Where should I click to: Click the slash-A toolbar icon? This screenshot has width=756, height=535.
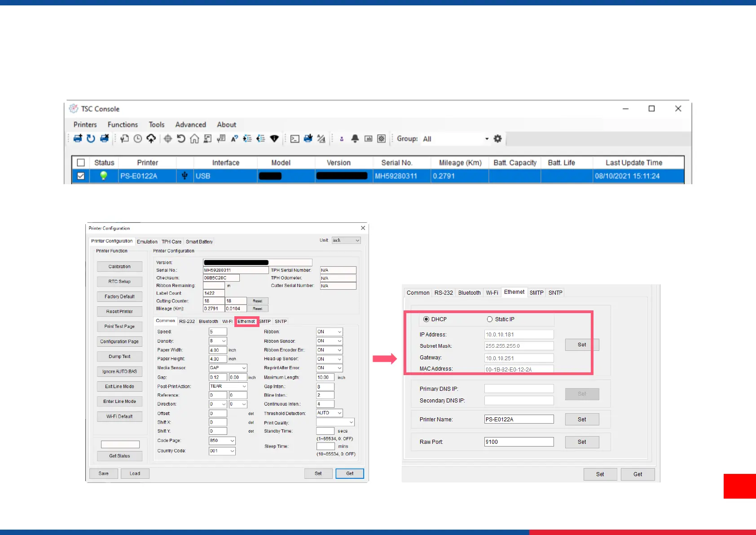tap(321, 139)
